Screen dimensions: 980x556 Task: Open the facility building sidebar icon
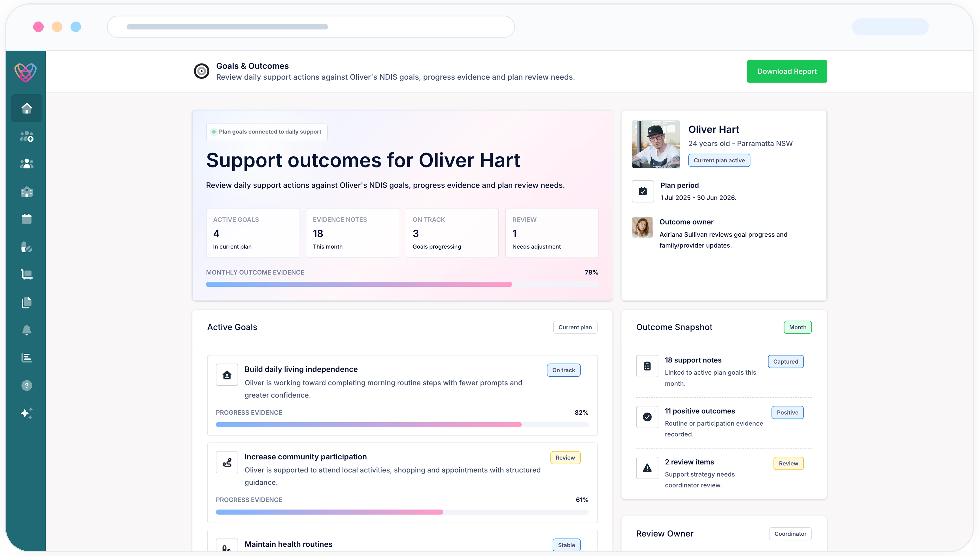[27, 192]
